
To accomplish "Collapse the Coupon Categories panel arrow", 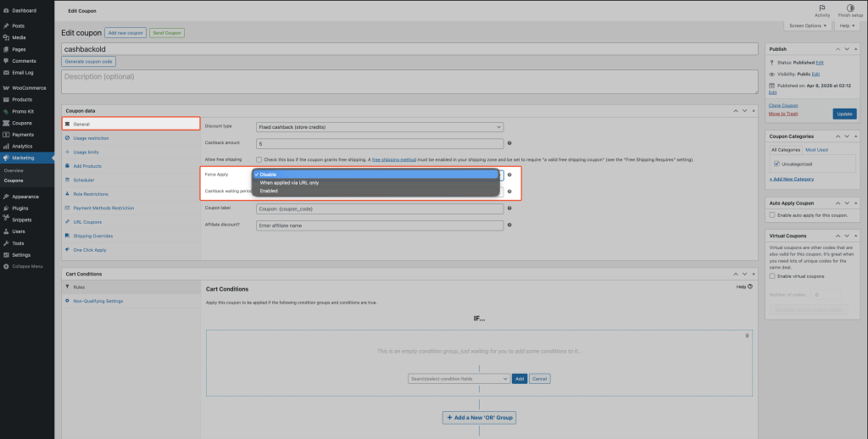I will (x=856, y=136).
